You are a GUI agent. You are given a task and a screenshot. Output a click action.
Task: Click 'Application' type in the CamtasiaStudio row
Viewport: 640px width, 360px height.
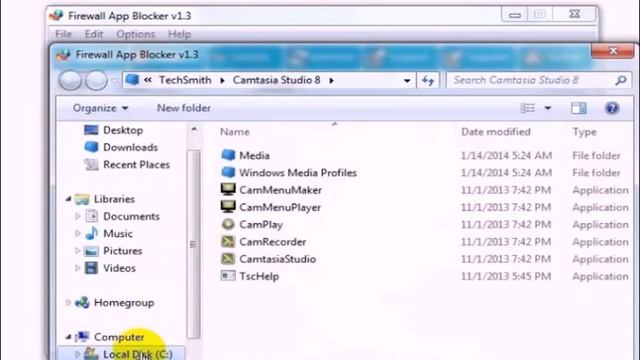[x=600, y=259]
